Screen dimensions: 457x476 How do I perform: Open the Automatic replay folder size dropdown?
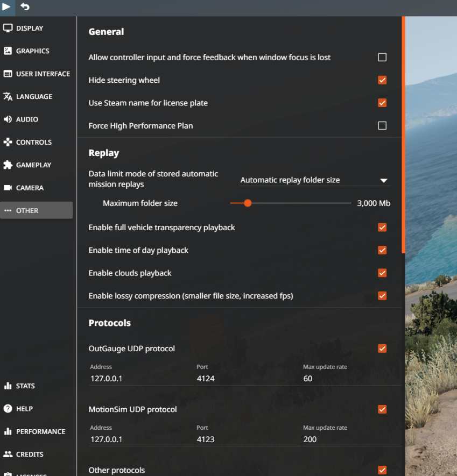click(x=314, y=180)
